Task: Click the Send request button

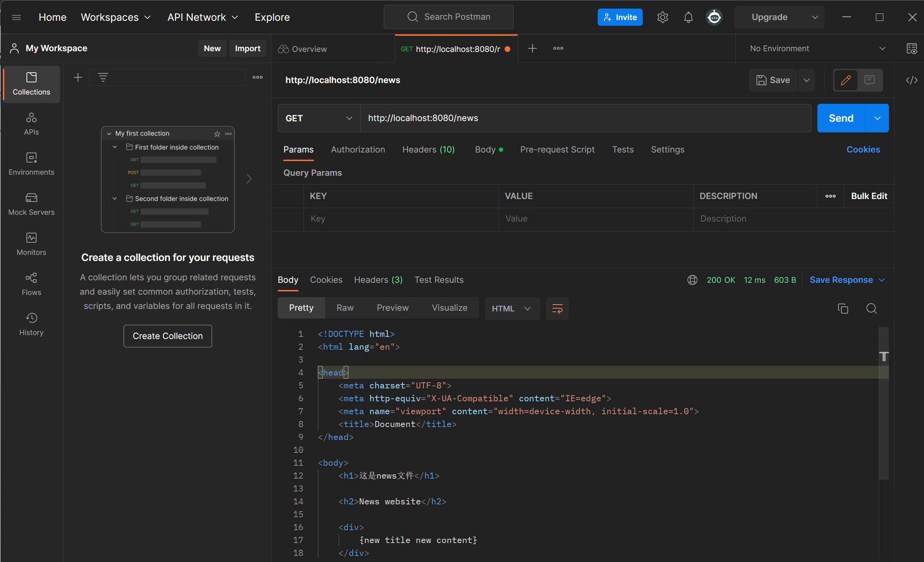Action: pos(841,118)
